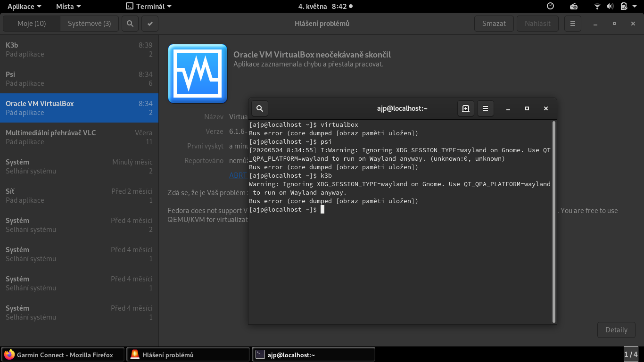644x362 pixels.
Task: Select the K3b crash report
Action: click(79, 49)
